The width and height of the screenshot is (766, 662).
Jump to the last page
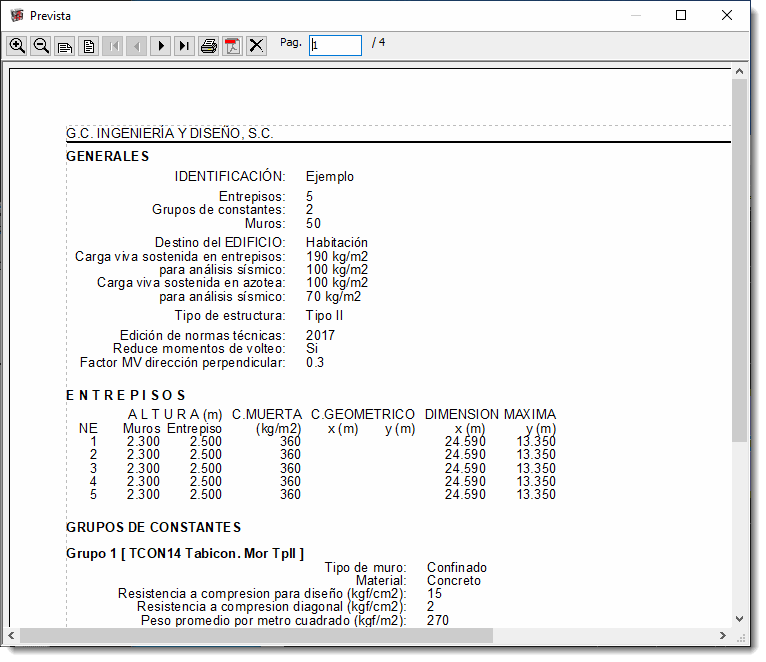click(x=184, y=46)
